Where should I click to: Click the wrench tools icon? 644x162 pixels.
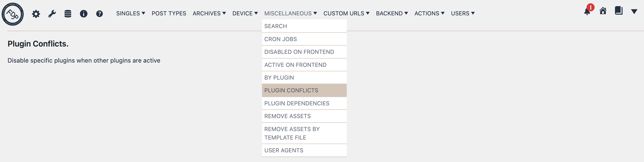tap(52, 14)
